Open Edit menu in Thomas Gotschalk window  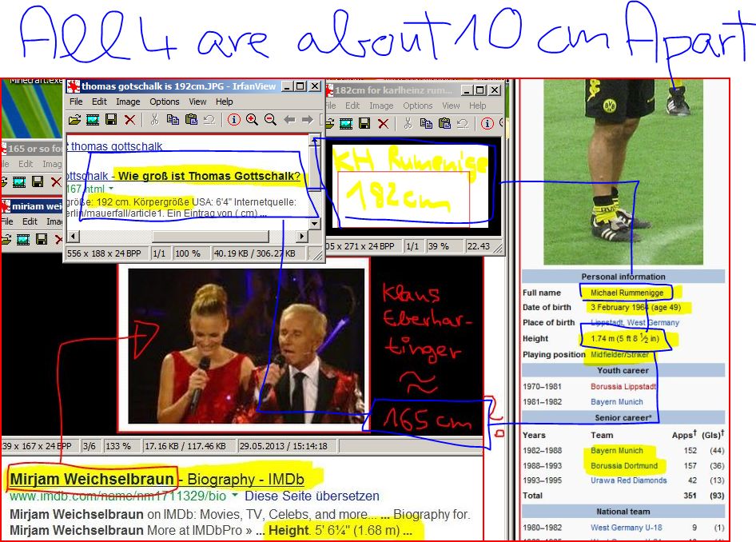pos(99,102)
